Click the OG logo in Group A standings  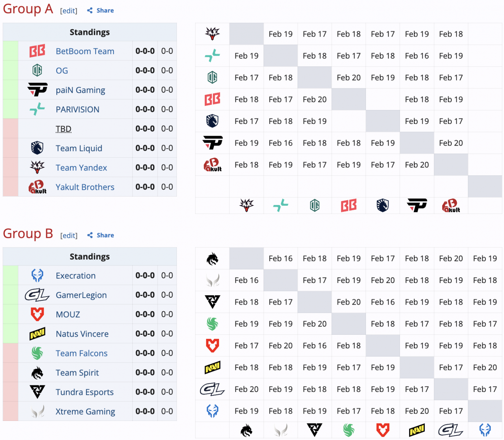[x=37, y=70]
